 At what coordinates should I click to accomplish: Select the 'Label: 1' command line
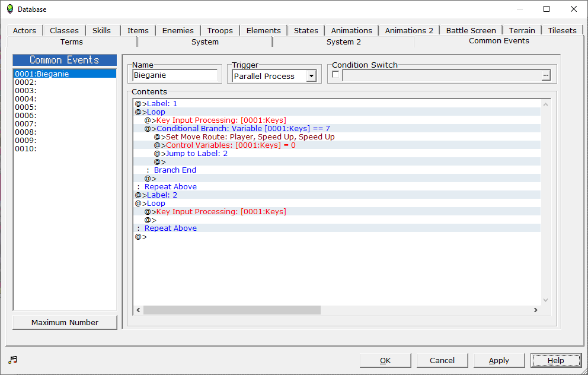(337, 104)
